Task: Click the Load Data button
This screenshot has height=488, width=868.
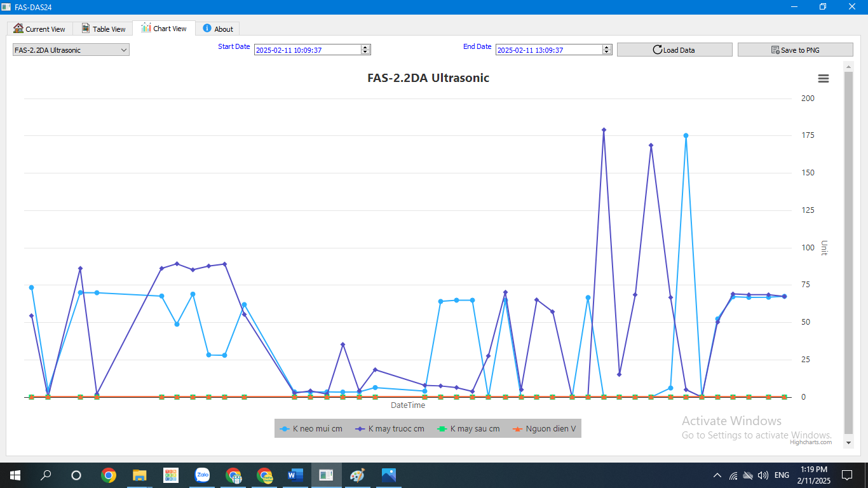Action: tap(674, 50)
